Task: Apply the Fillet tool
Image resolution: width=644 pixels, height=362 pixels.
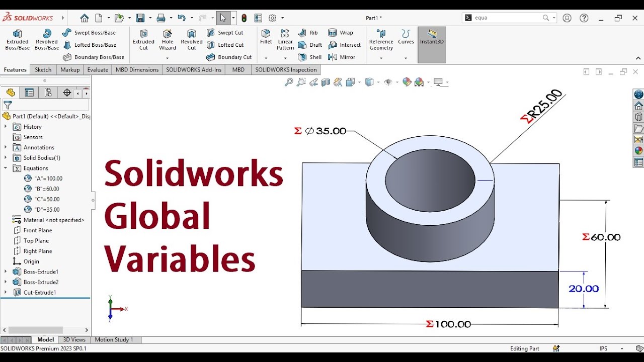Action: click(266, 36)
